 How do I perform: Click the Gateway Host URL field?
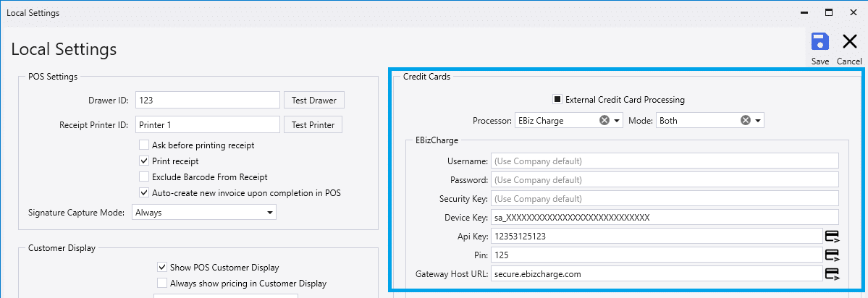657,273
